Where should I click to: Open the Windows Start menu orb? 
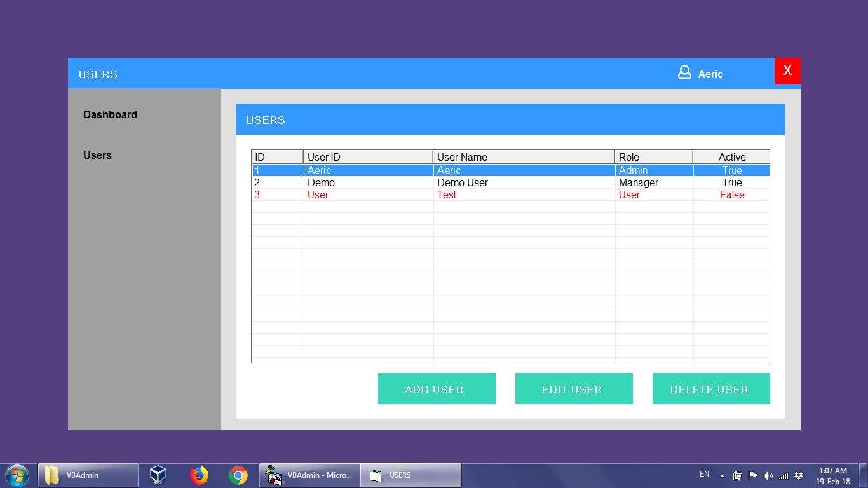pyautogui.click(x=17, y=475)
